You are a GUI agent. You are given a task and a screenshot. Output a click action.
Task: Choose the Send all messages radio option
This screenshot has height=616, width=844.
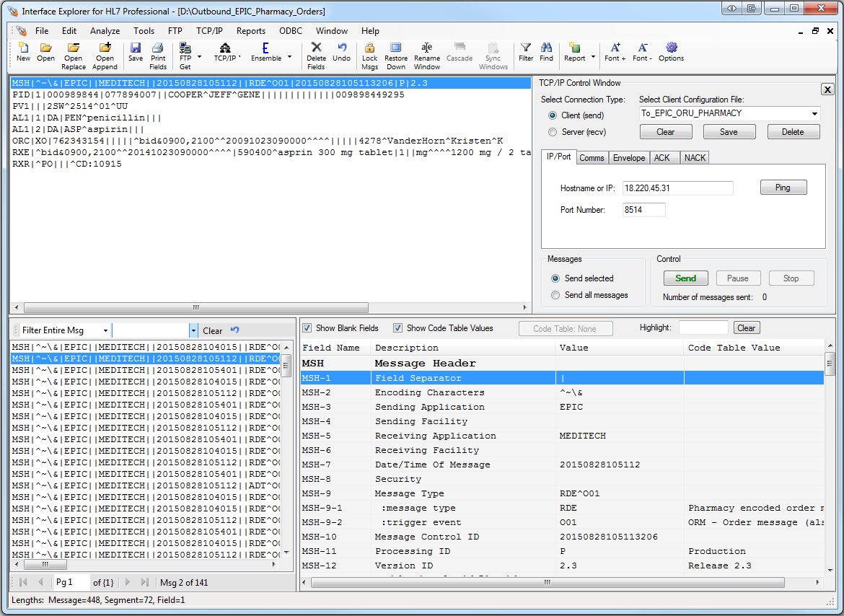pos(555,295)
